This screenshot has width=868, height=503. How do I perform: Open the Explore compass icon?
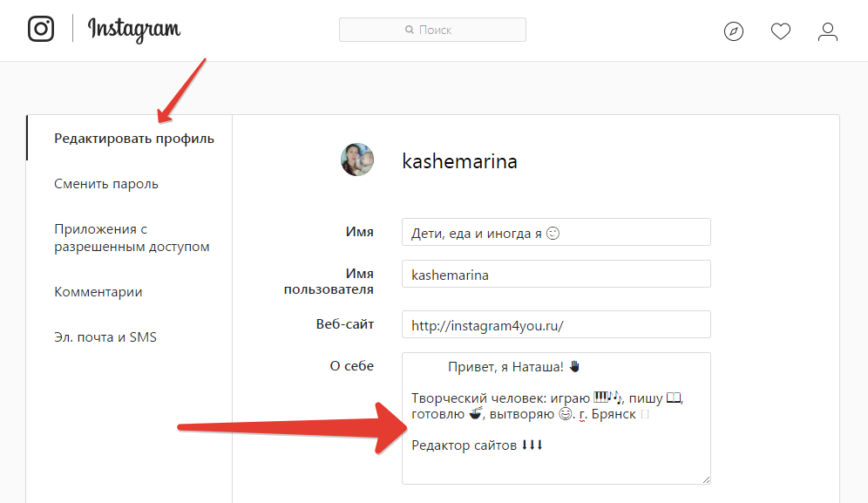pos(734,32)
